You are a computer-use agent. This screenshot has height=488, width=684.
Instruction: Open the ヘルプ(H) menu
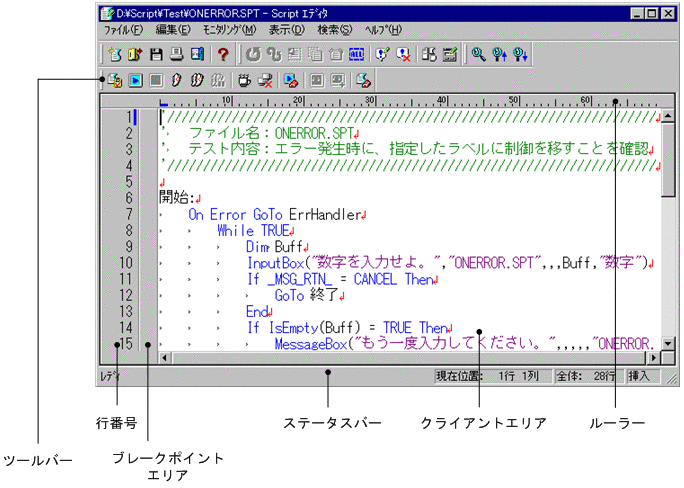383,30
